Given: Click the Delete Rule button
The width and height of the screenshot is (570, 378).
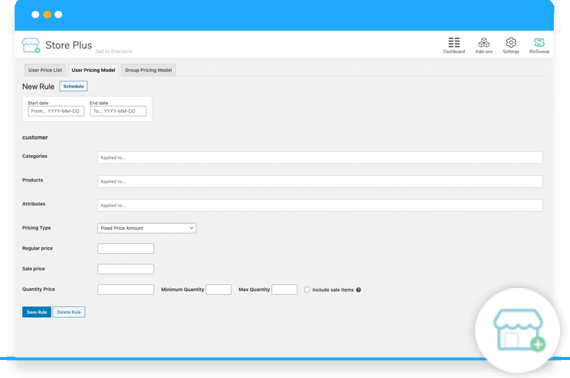Looking at the screenshot, I should click(69, 312).
